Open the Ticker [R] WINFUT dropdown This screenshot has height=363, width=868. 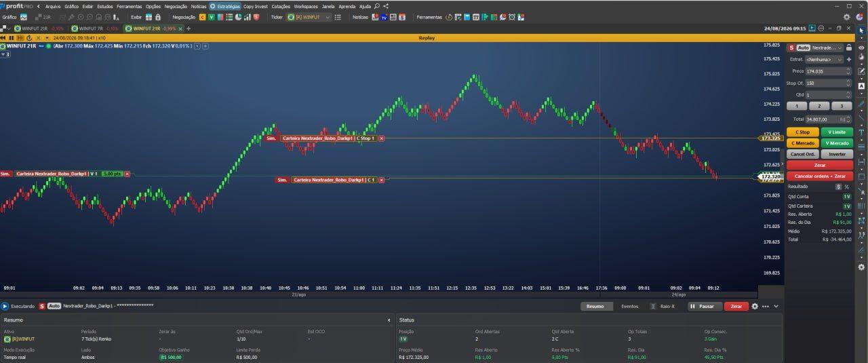[x=309, y=17]
